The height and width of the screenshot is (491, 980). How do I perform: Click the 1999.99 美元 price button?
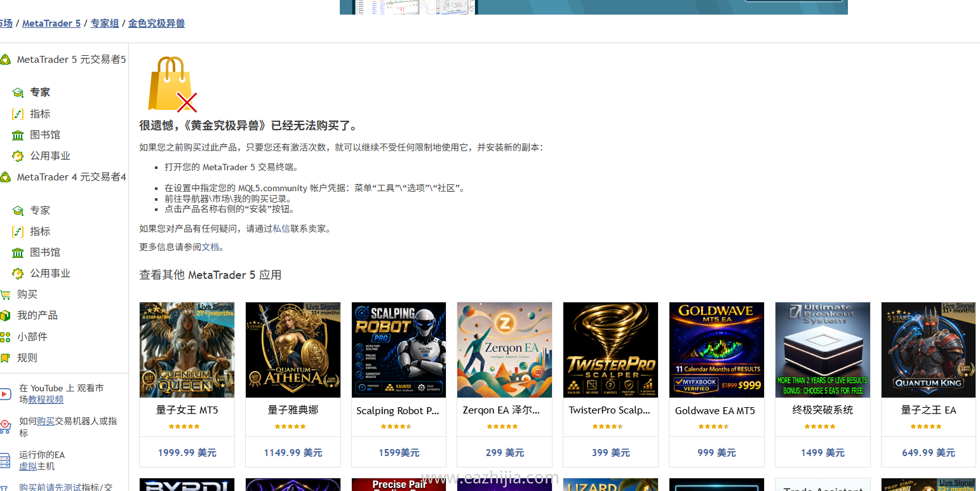coord(187,453)
